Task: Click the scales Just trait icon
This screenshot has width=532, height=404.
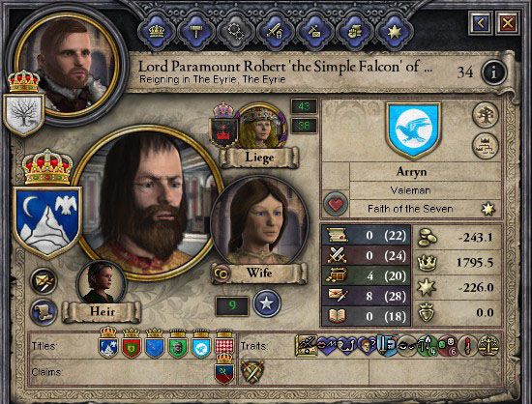Action: pyautogui.click(x=488, y=346)
